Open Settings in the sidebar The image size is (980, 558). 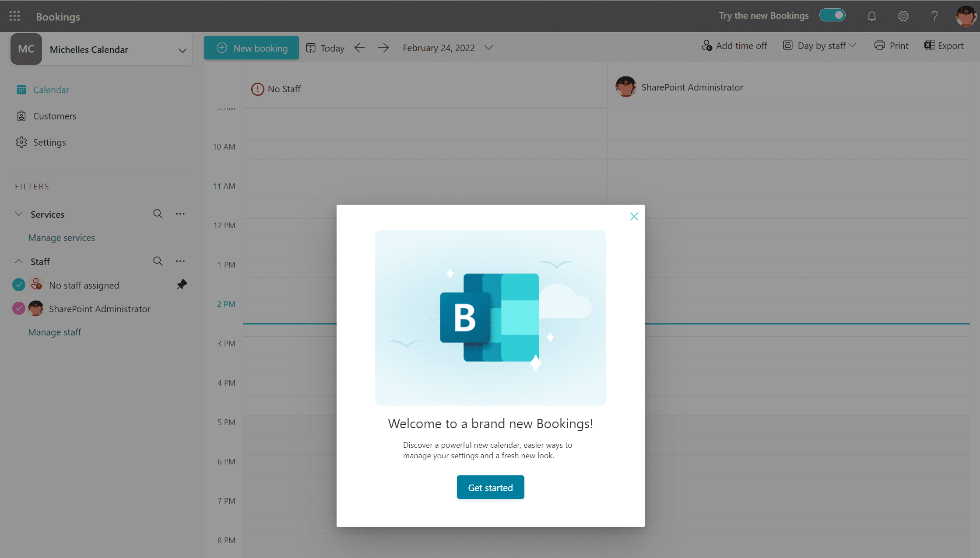tap(41, 142)
